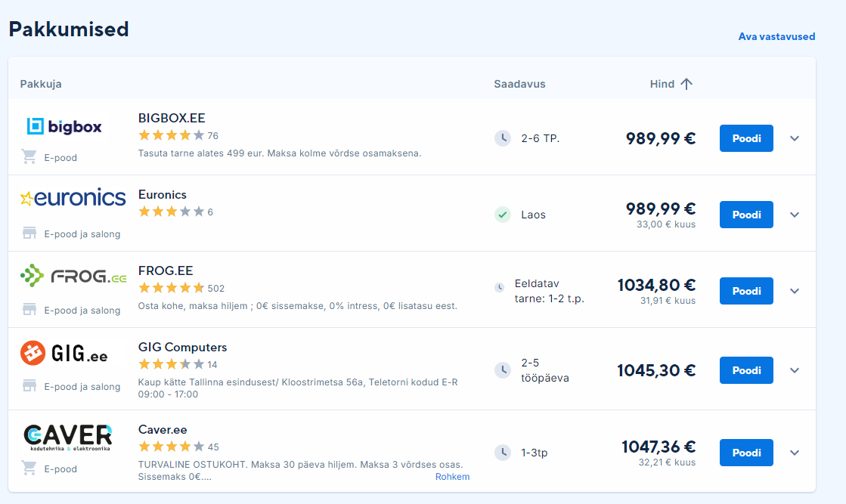Click the storefront icon under euronics logo

point(29,233)
